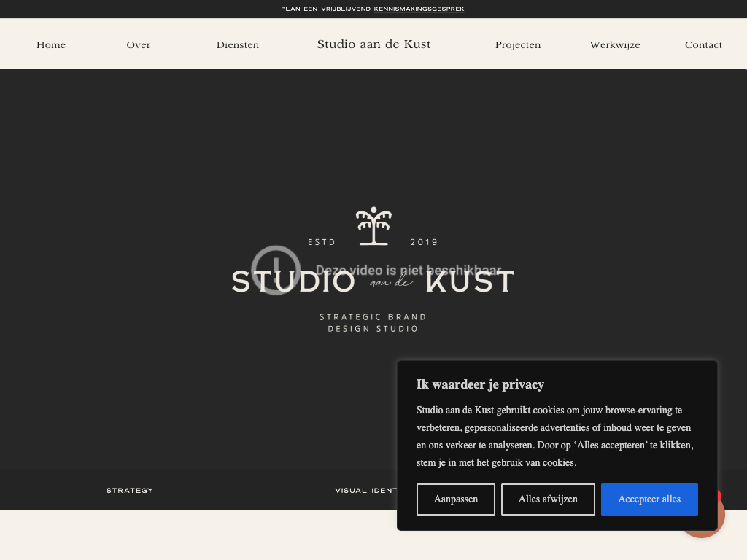The image size is (747, 560).
Task: Open the Werkwijze page
Action: (615, 45)
